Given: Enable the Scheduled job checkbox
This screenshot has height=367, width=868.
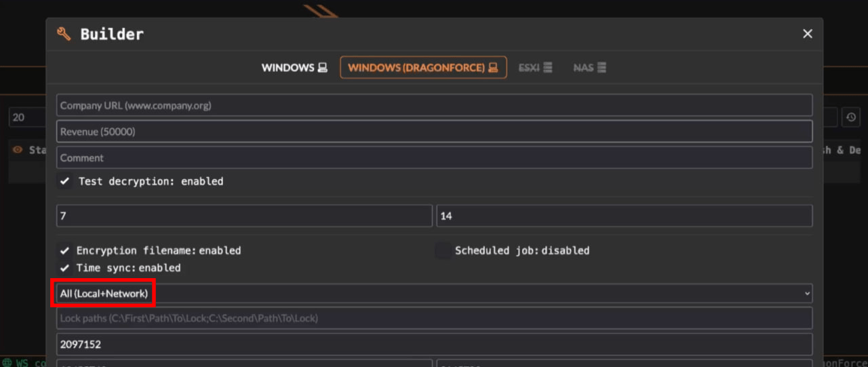Looking at the screenshot, I should coord(443,251).
